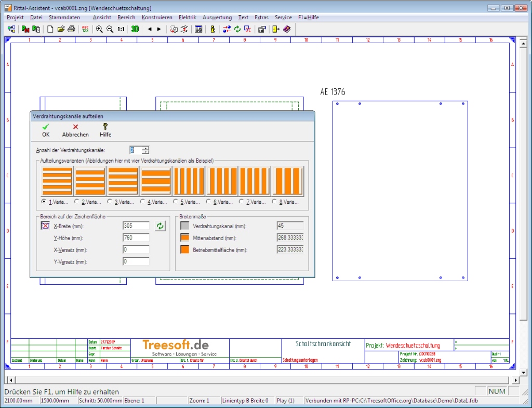Select the 2.Varia... radio option
Viewport: 532px width, 408px height.
[x=77, y=202]
